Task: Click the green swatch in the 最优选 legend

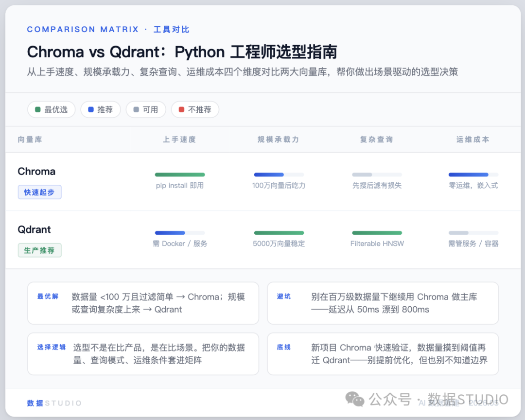Action: [x=38, y=109]
